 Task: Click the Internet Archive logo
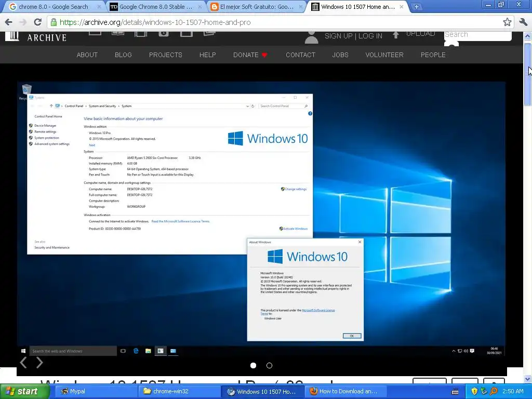pos(36,36)
